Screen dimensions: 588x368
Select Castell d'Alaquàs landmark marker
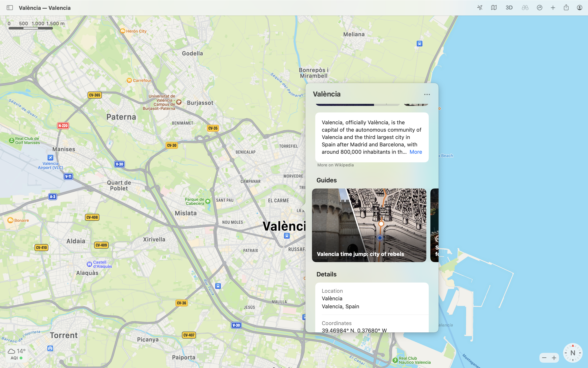pos(89,264)
